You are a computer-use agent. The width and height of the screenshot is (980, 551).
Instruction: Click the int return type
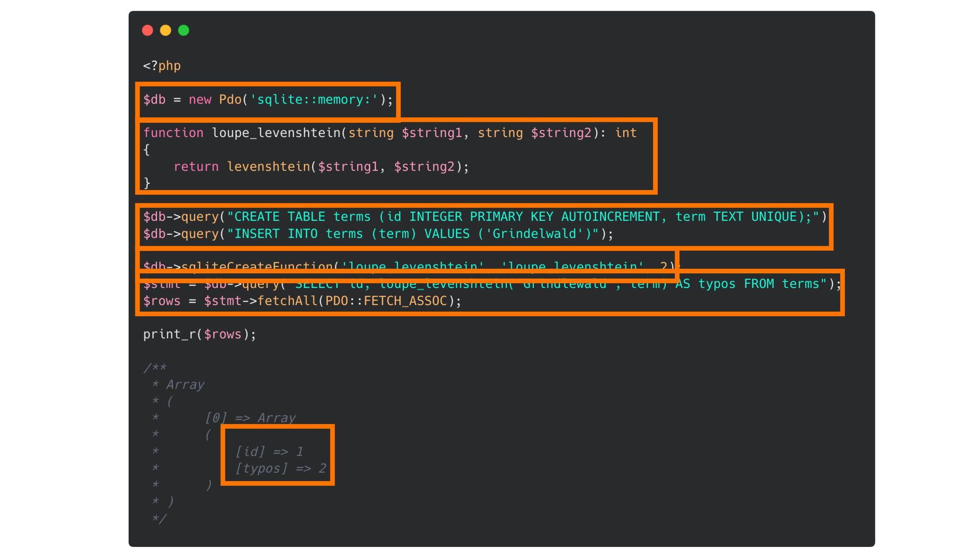(626, 133)
